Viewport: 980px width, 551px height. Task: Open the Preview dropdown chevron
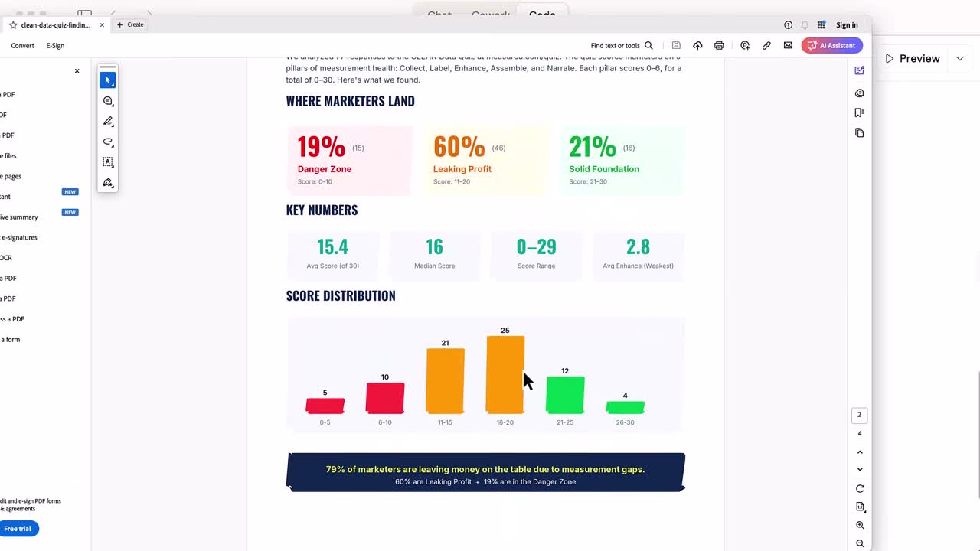(x=960, y=58)
